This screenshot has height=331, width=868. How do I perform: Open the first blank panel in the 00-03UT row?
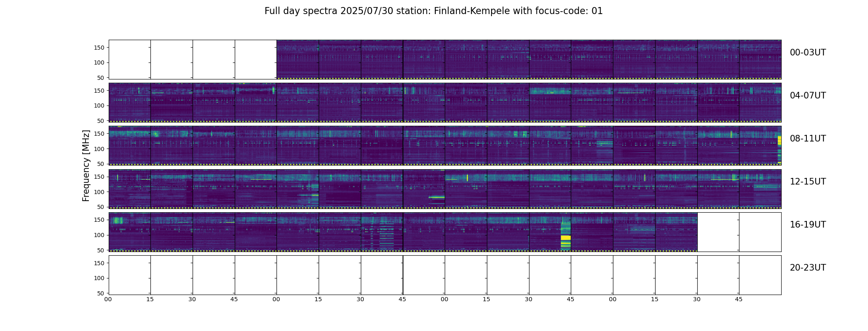coord(130,60)
